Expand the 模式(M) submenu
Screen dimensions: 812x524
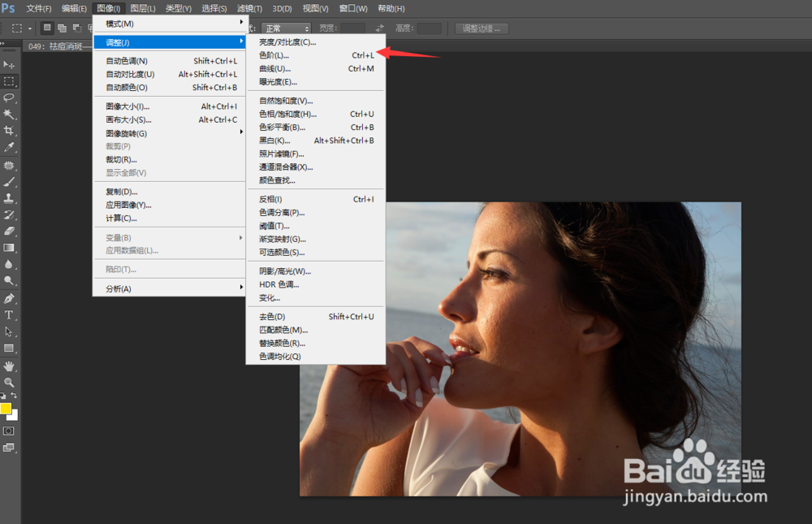[170, 24]
